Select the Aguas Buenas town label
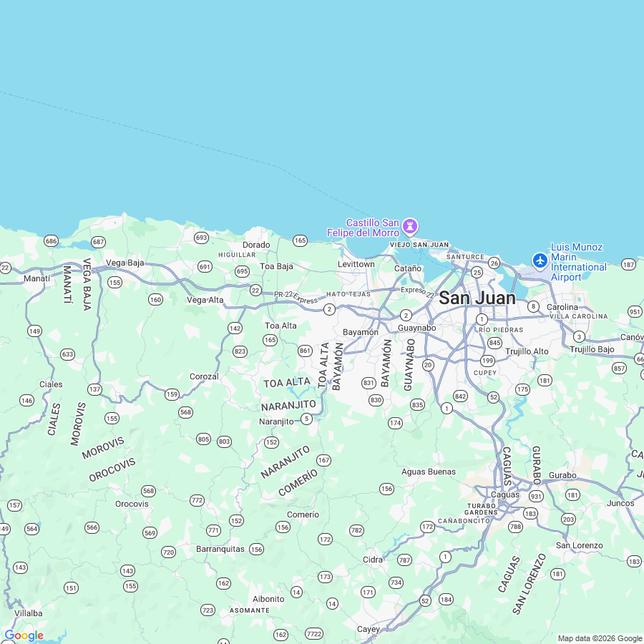Screen dimensions: 644x644 pyautogui.click(x=429, y=472)
